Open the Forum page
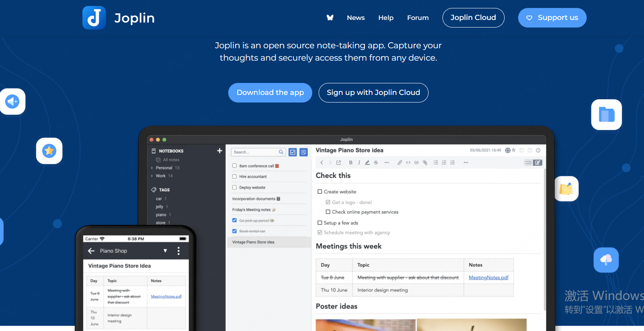 [418, 18]
